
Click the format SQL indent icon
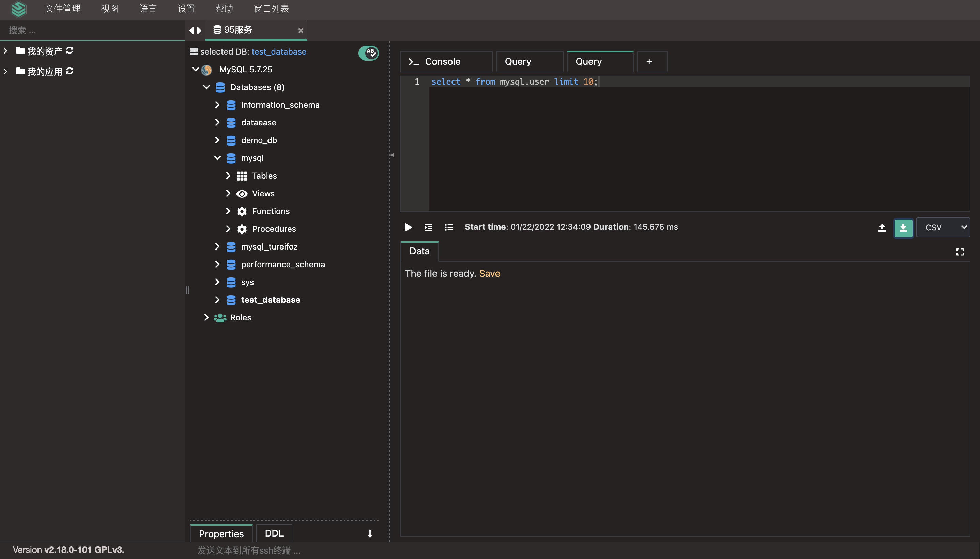pos(428,227)
